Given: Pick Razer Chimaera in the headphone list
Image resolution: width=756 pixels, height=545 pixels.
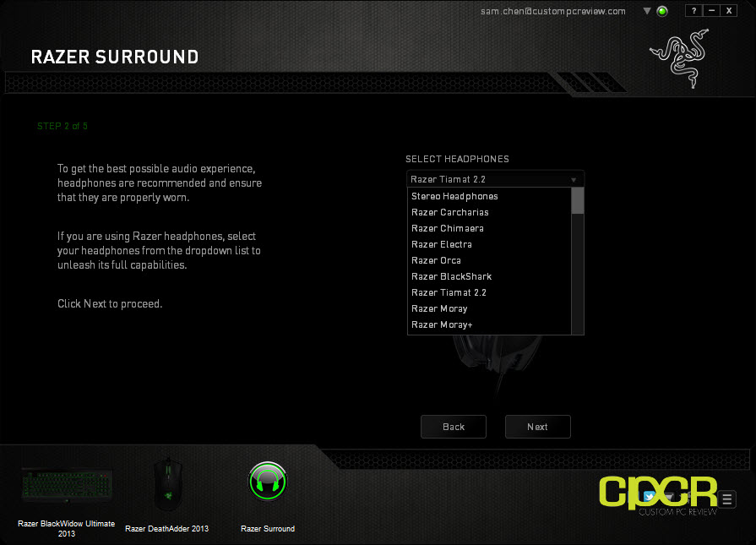Looking at the screenshot, I should point(489,228).
